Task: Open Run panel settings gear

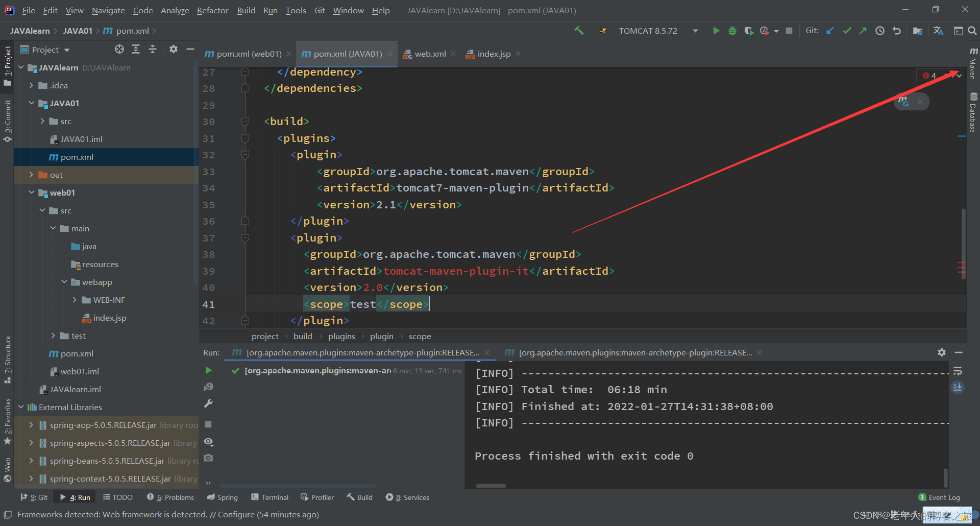Action: pos(942,352)
